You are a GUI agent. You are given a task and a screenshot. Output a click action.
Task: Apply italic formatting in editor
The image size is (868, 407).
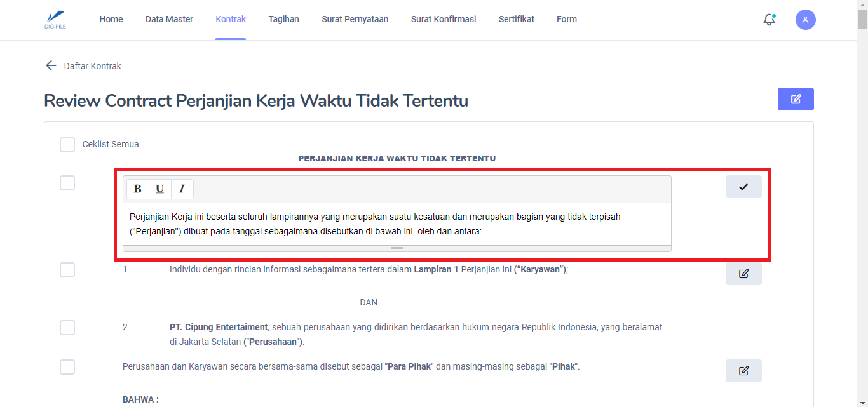182,189
